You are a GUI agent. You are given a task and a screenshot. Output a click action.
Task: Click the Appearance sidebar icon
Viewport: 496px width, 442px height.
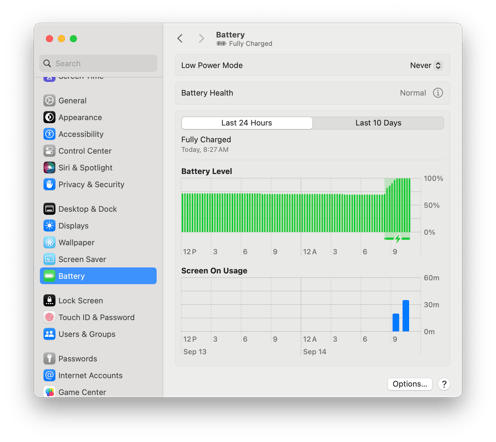coord(49,117)
